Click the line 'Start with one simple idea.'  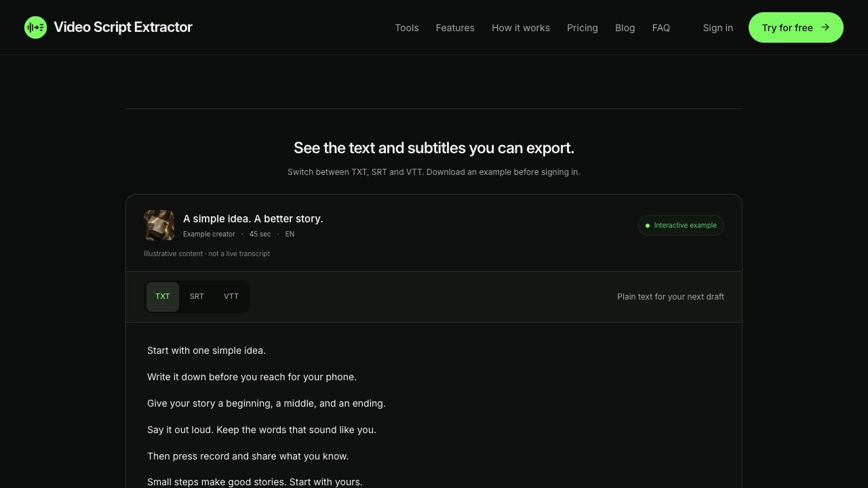click(x=206, y=350)
